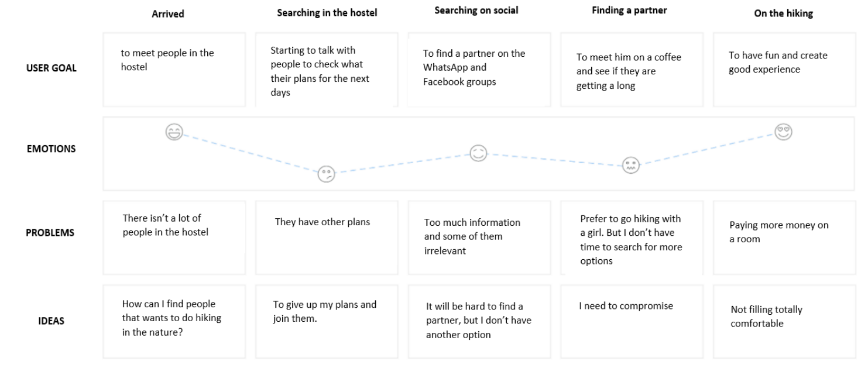Select the Searching on social column header
This screenshot has height=368, width=868.
click(476, 11)
